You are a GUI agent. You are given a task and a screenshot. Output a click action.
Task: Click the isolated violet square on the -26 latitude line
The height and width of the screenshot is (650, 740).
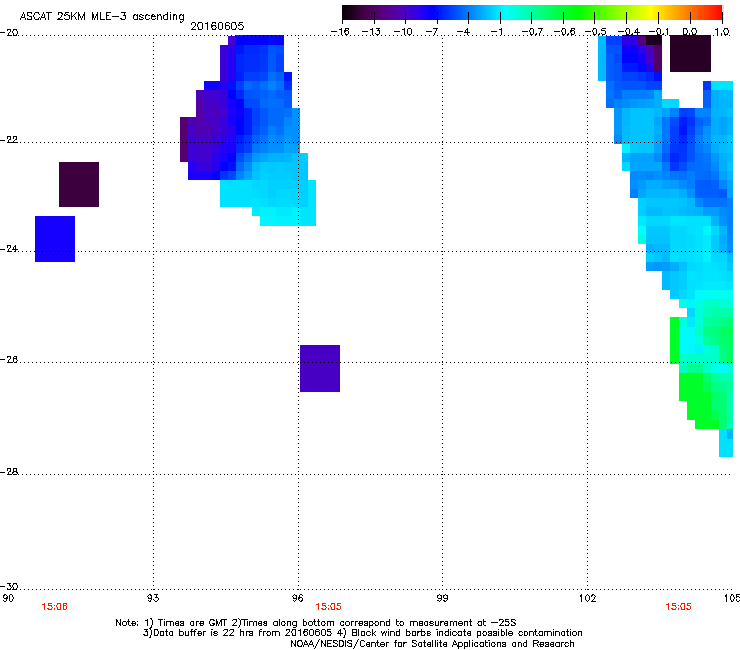pos(320,368)
